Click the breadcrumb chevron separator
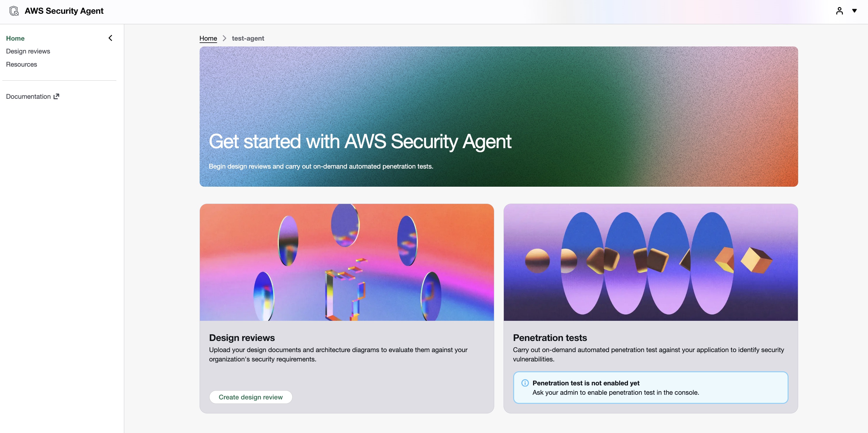 coord(224,38)
